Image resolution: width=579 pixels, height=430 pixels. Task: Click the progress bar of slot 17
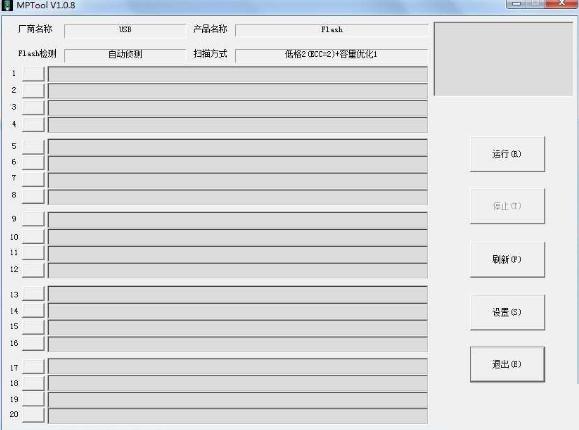point(238,366)
